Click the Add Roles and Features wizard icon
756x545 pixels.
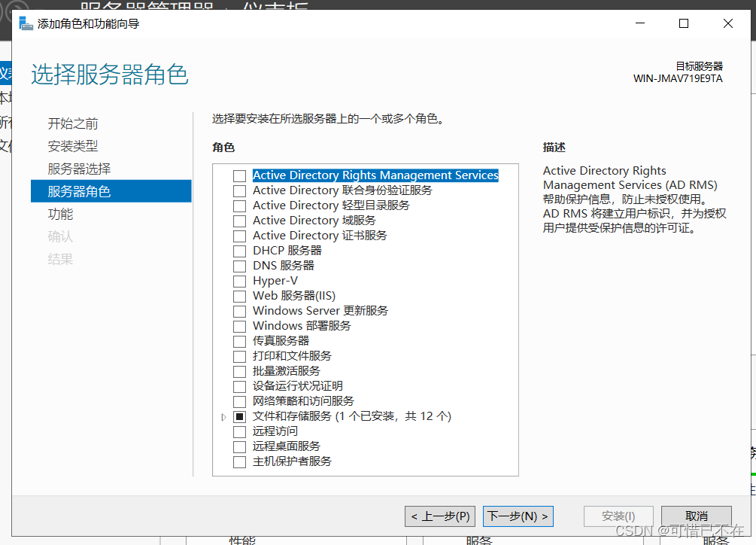25,23
